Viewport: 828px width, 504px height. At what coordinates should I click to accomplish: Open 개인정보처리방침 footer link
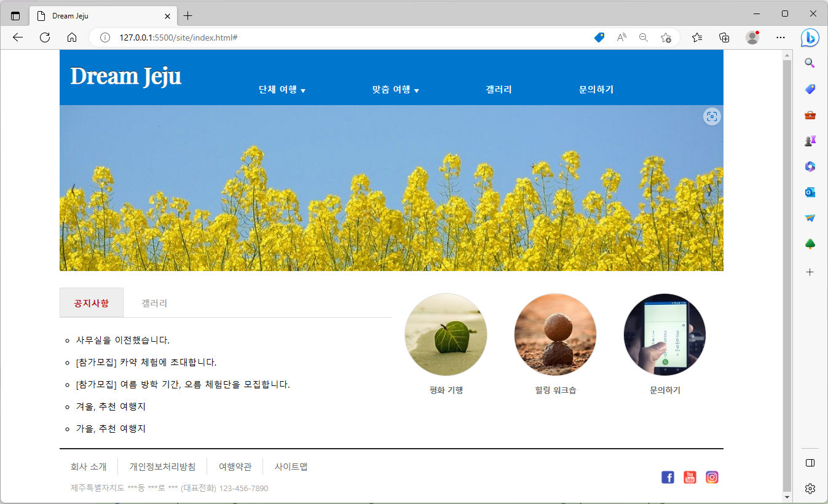point(162,467)
